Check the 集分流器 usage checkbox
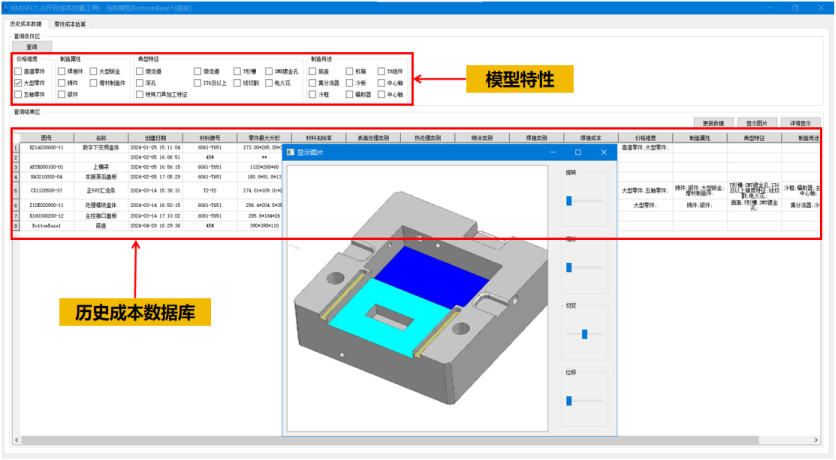This screenshot has width=836, height=460. click(x=313, y=83)
